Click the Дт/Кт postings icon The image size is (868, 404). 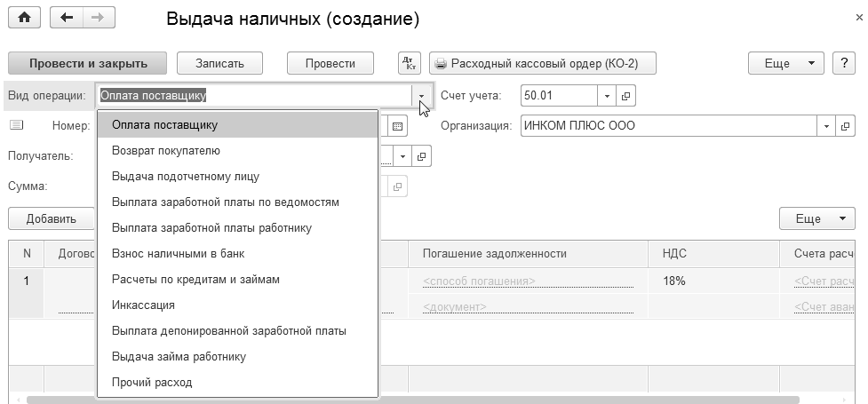(410, 63)
